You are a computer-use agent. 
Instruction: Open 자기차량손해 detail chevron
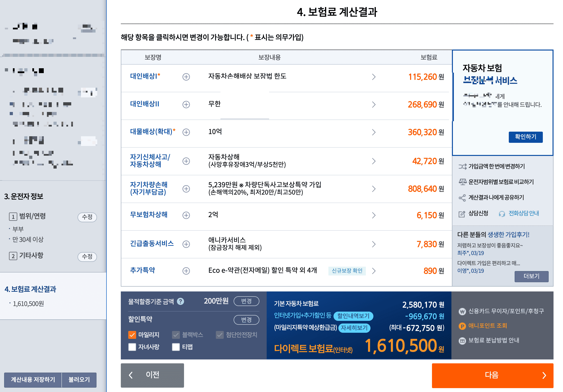pyautogui.click(x=374, y=189)
